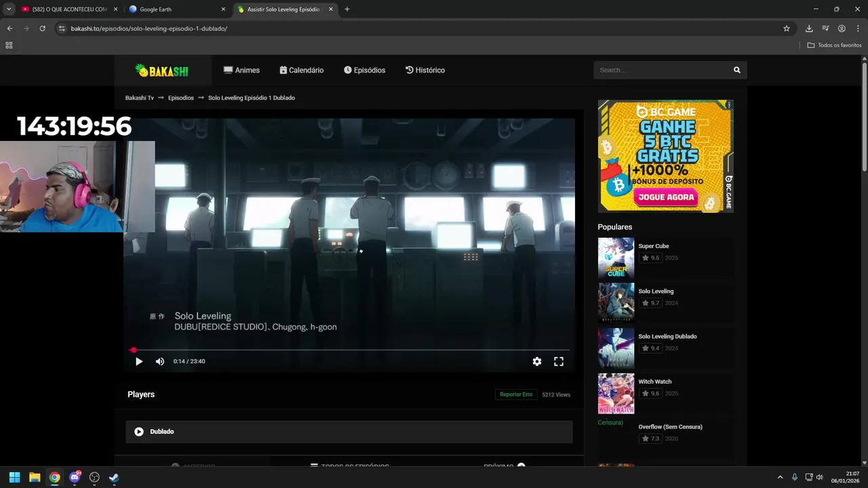Image resolution: width=868 pixels, height=488 pixels.
Task: Open Steam from the taskbar
Action: pyautogui.click(x=114, y=477)
